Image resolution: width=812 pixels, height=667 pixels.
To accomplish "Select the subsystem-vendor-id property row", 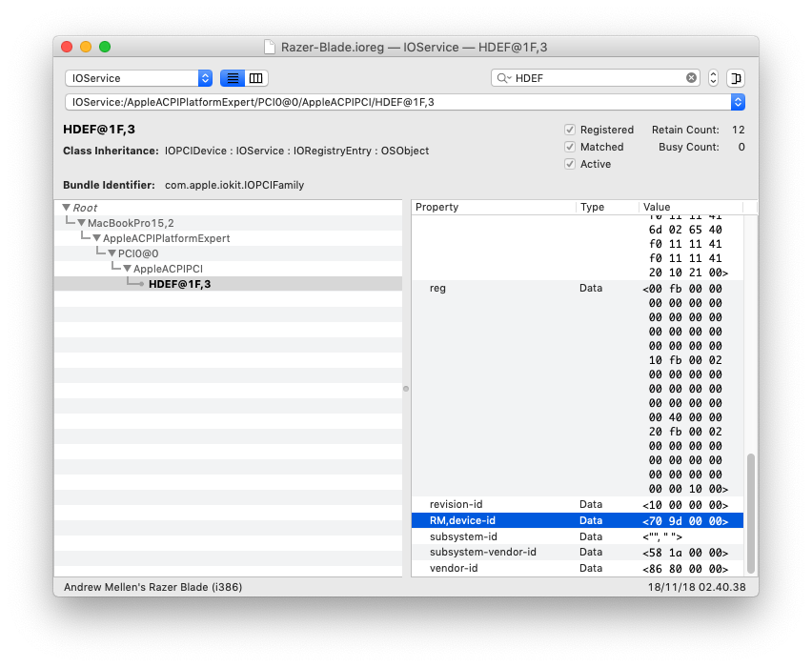I will [578, 552].
